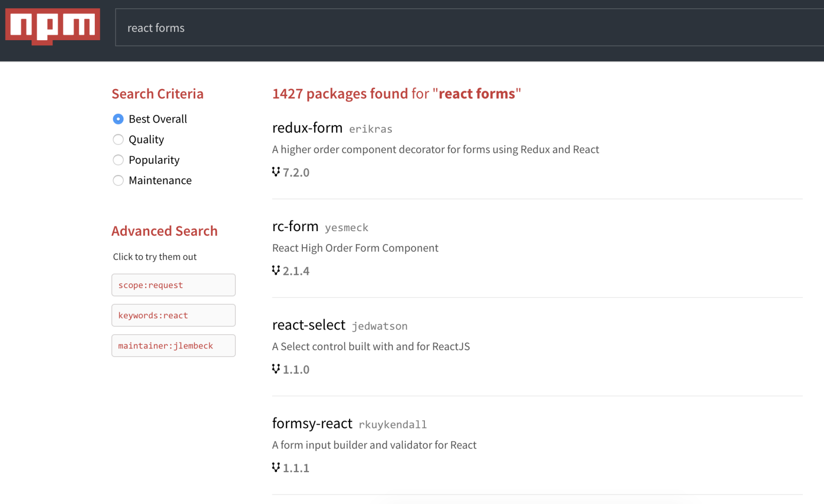Image resolution: width=824 pixels, height=504 pixels.
Task: Click 'A form input builder' description
Action: (374, 445)
